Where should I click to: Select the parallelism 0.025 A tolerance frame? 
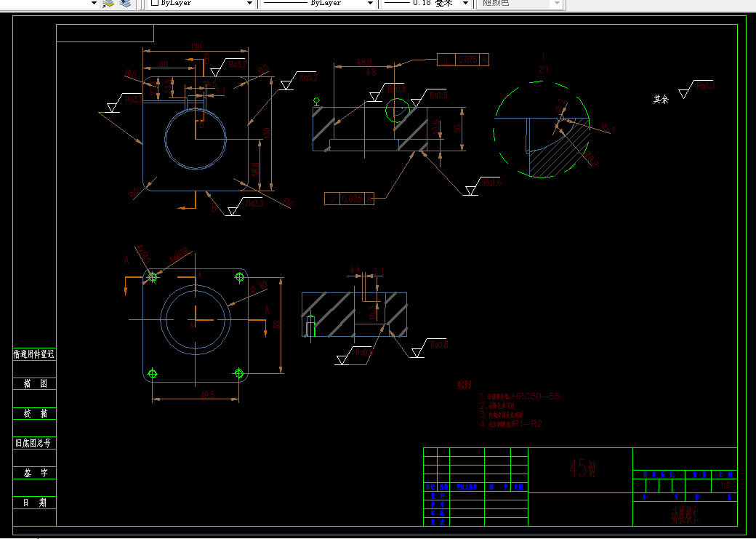[x=349, y=199]
